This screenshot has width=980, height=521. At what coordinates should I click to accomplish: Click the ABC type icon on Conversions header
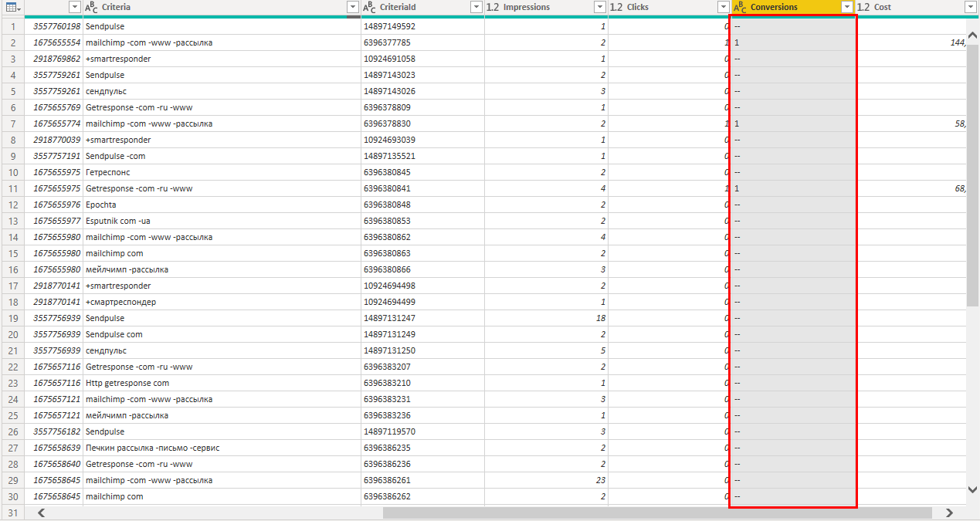(x=740, y=7)
